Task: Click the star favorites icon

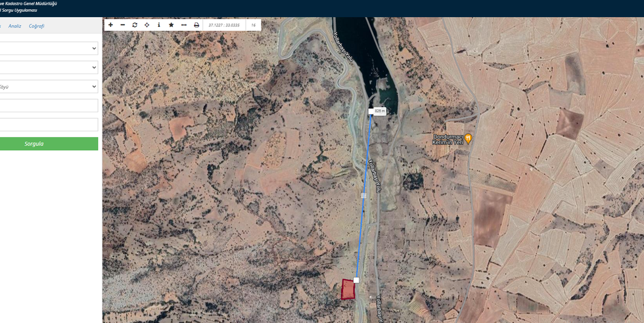Action: tap(172, 25)
